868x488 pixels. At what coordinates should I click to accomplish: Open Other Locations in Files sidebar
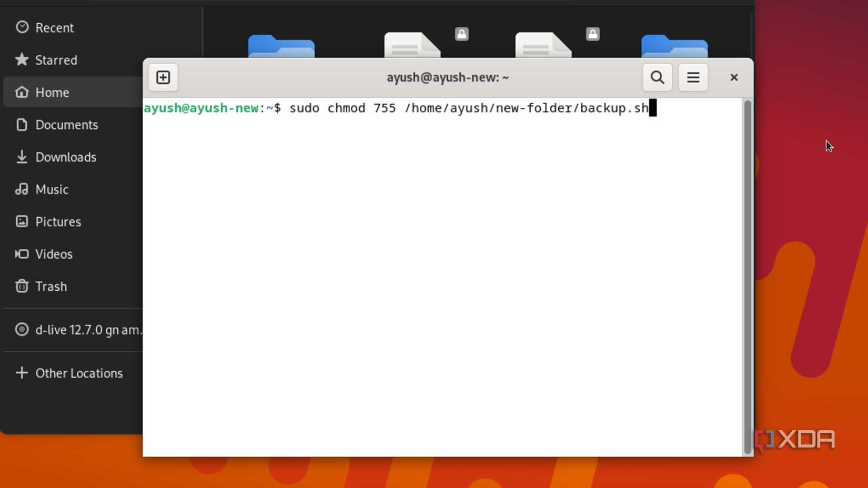73,373
